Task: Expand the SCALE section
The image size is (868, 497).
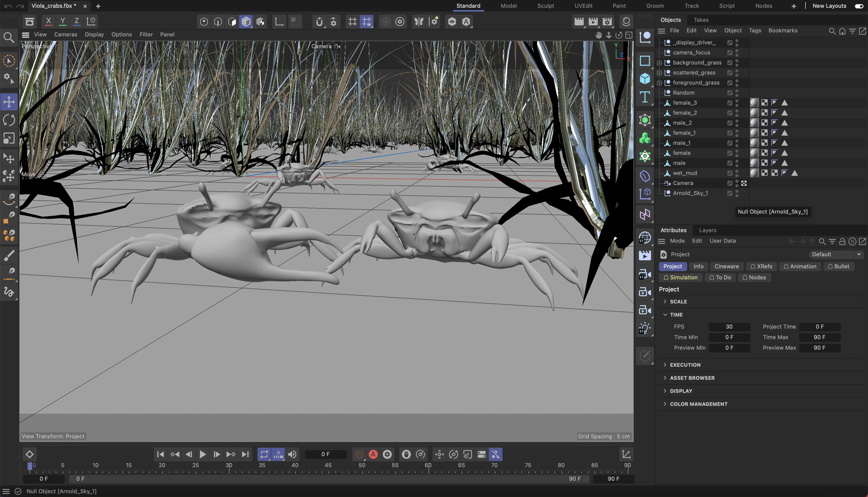Action: 665,301
